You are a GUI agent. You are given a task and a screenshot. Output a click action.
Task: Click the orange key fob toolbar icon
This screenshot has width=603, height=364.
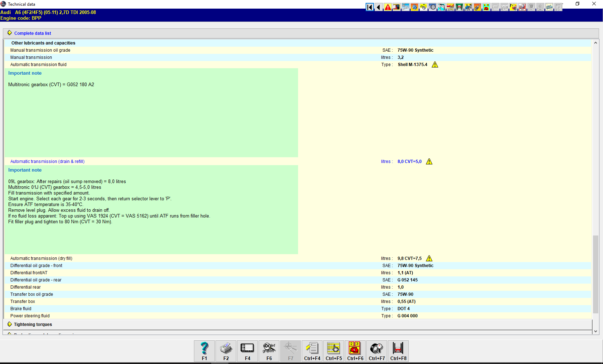tap(477, 7)
